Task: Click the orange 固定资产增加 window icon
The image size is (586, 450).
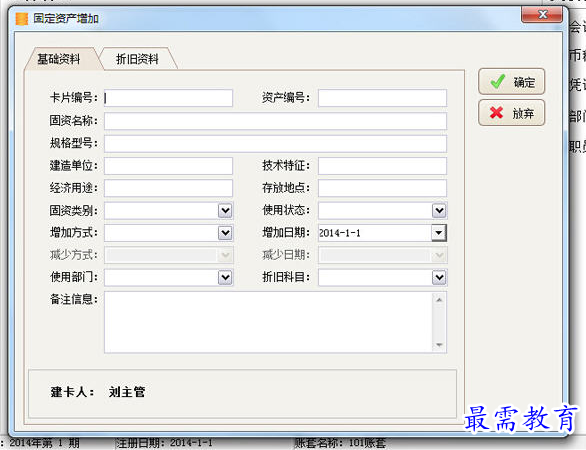Action: coord(22,19)
